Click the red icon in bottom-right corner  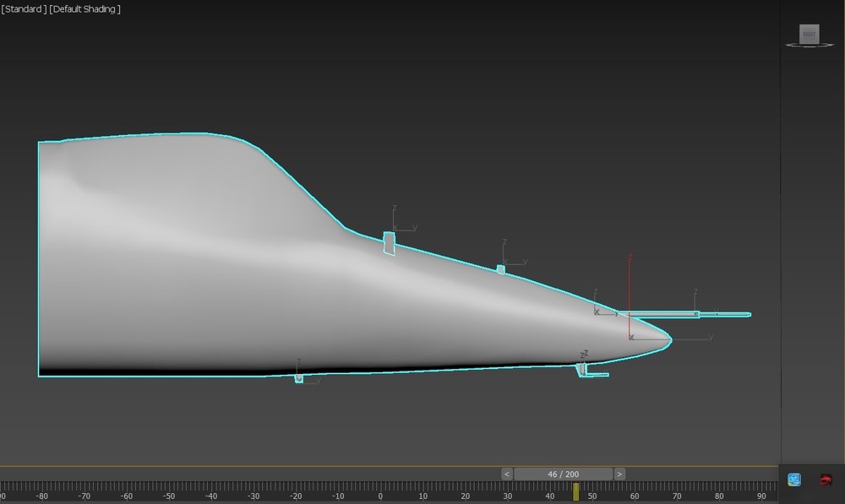pos(826,480)
